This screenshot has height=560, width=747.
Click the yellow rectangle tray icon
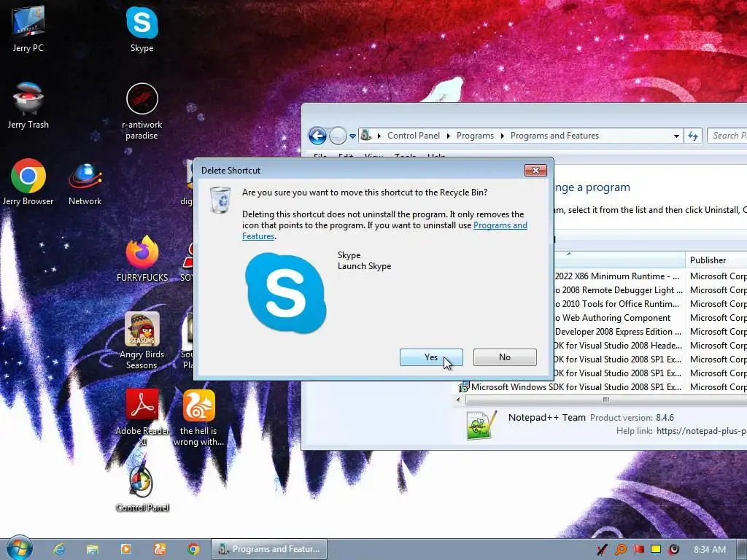[656, 549]
